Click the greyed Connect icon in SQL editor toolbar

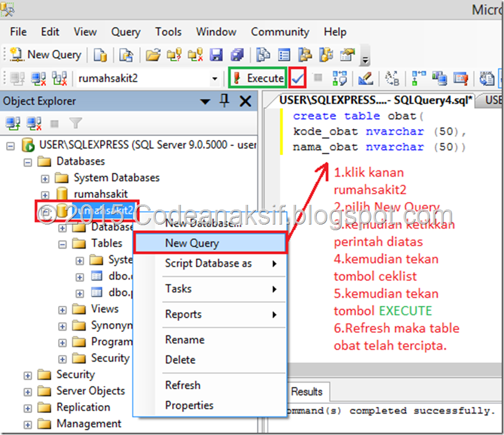click(17, 78)
